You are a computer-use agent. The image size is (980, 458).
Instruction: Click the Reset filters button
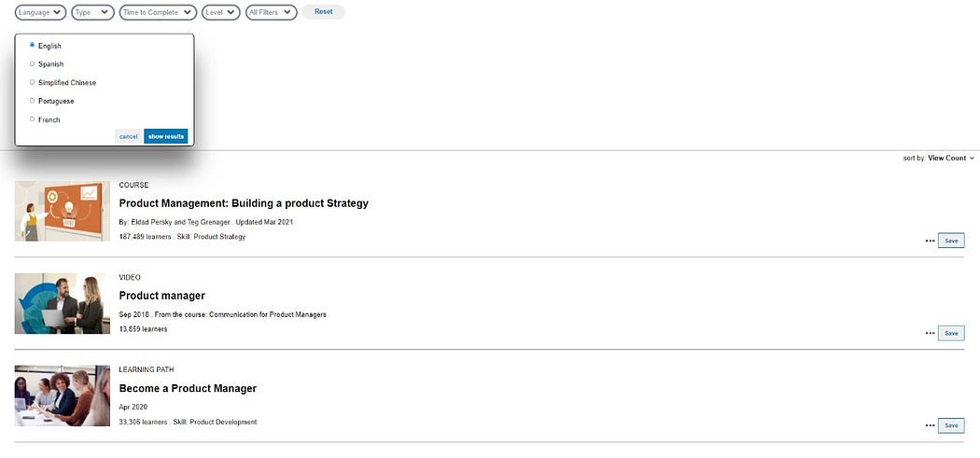(x=323, y=12)
